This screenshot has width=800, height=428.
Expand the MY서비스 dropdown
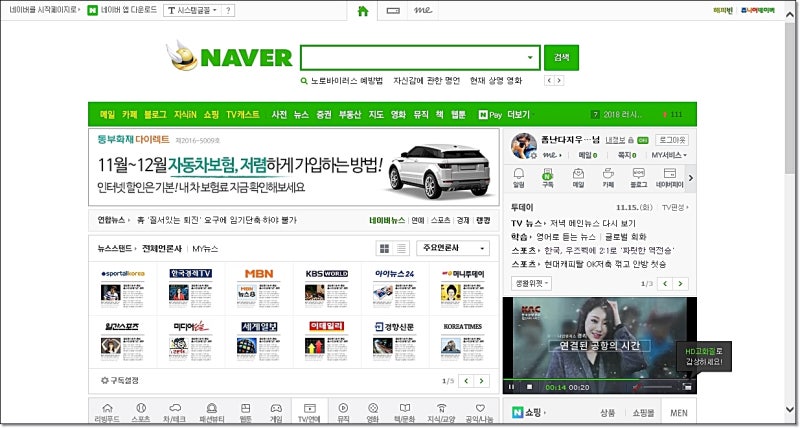[x=669, y=155]
